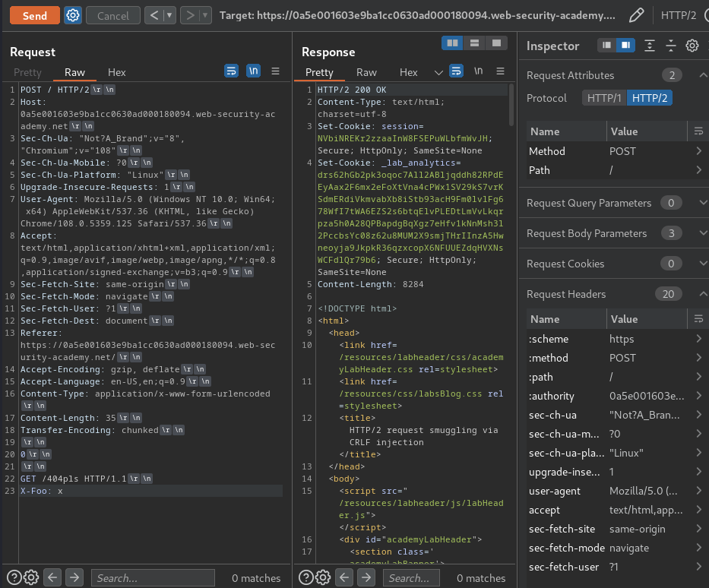
Task: Expand Request Query Parameters section
Action: 703,203
